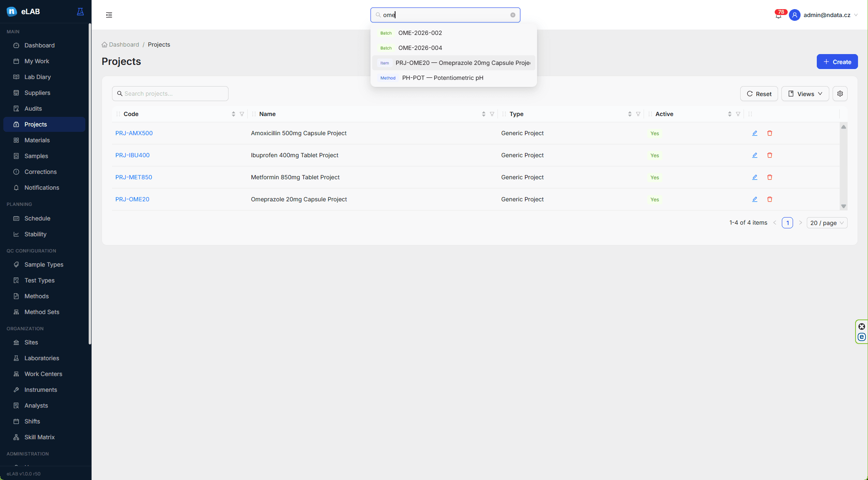868x480 pixels.
Task: Open the PRJ-AMX500 project link
Action: point(134,133)
